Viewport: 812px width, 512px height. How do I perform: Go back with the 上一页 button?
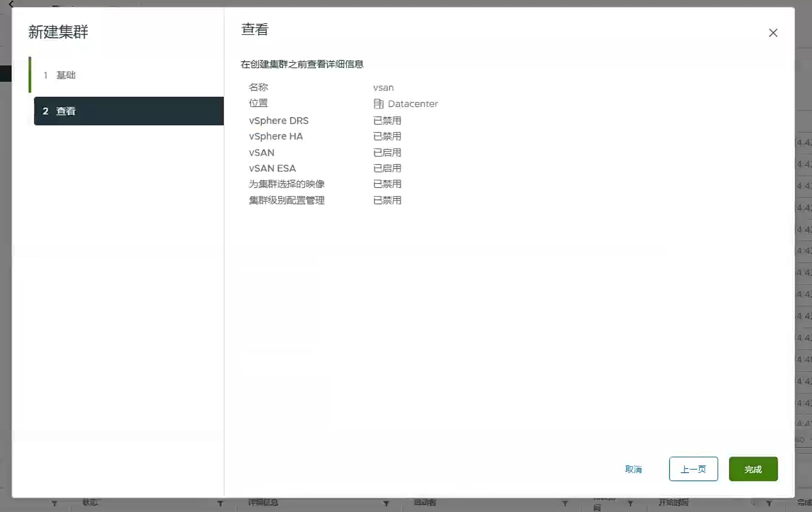point(693,469)
